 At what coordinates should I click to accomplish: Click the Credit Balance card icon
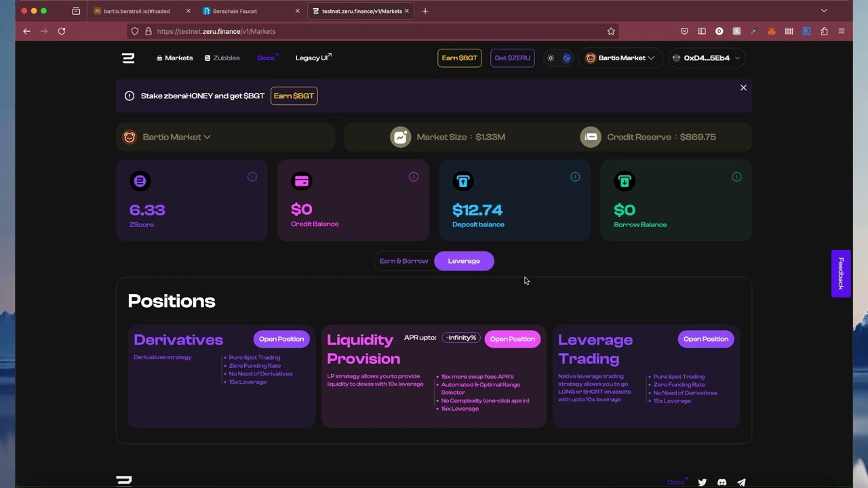(301, 181)
